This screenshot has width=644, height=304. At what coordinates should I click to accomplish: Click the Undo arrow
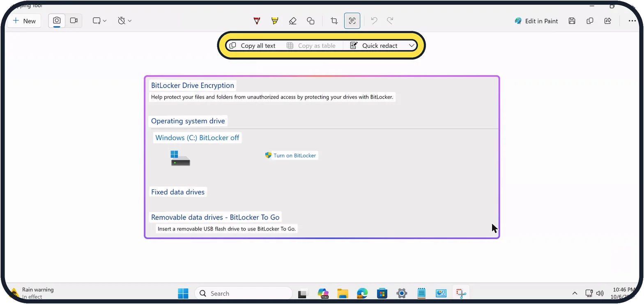click(374, 21)
